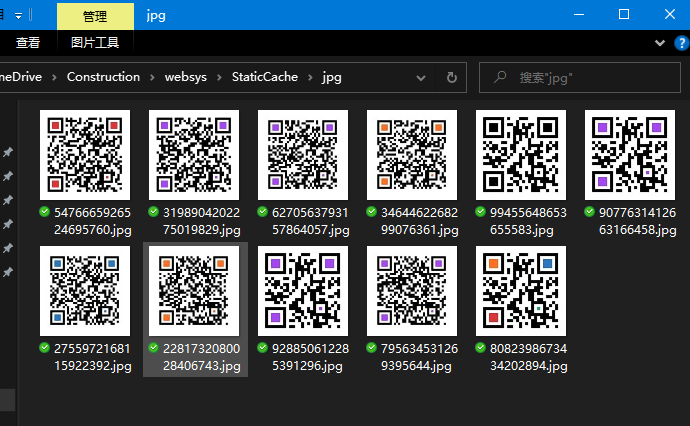Click file name text 8082398673434202894.jpg
The width and height of the screenshot is (690, 426).
529,357
